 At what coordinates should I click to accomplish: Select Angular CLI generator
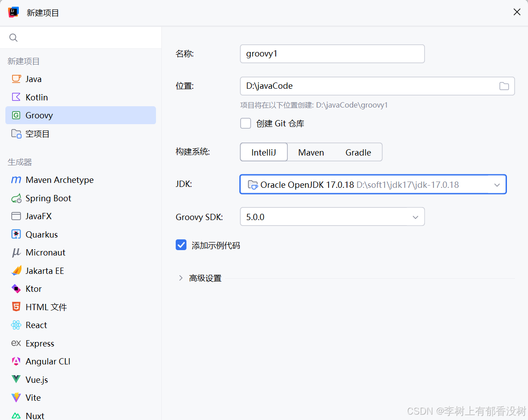(81, 361)
